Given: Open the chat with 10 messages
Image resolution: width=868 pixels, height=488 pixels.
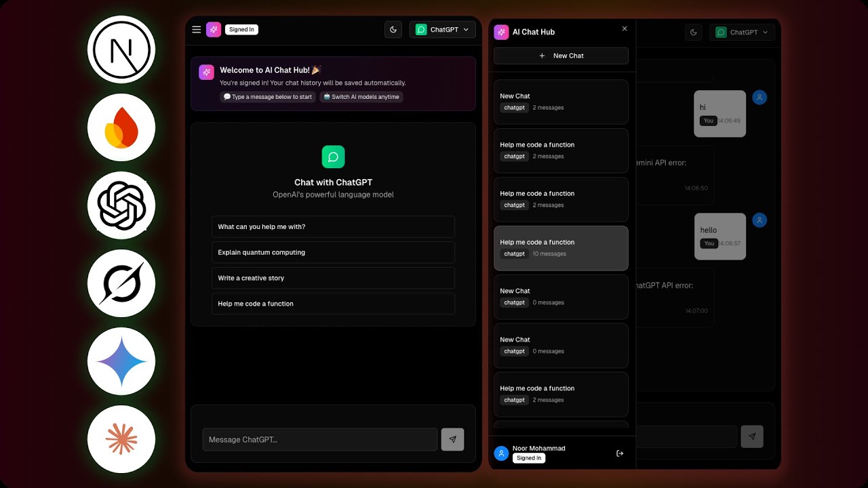Looking at the screenshot, I should click(x=561, y=248).
